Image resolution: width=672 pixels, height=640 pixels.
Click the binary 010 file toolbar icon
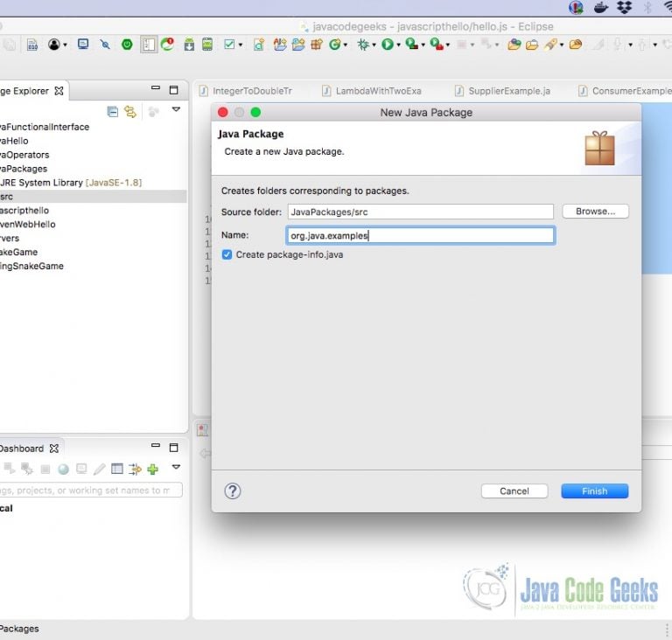point(32,45)
